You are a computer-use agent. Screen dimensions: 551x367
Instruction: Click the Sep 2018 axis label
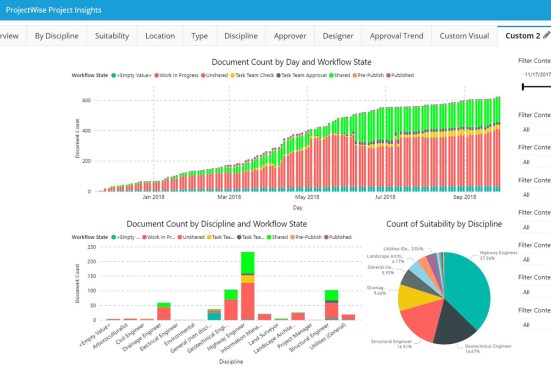(465, 197)
